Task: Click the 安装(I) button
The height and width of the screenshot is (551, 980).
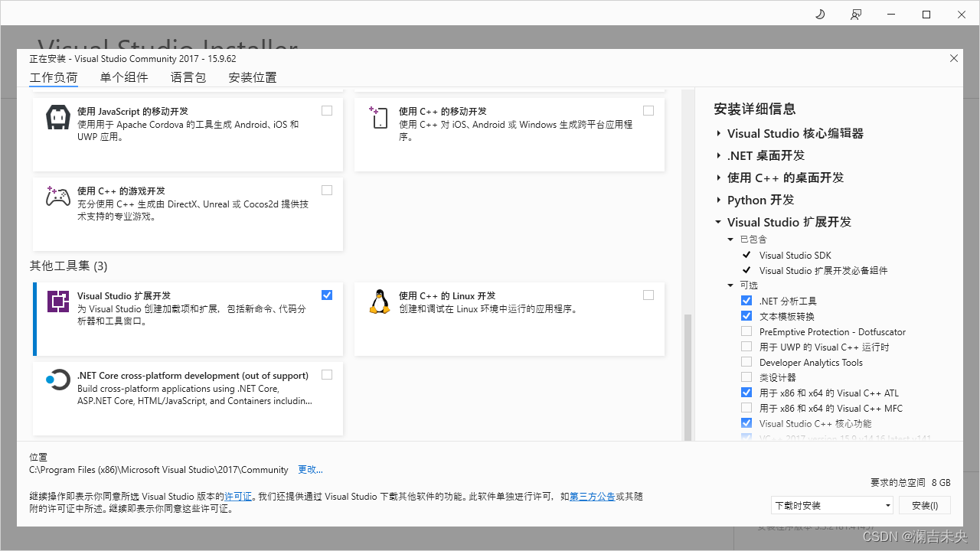Action: tap(925, 505)
